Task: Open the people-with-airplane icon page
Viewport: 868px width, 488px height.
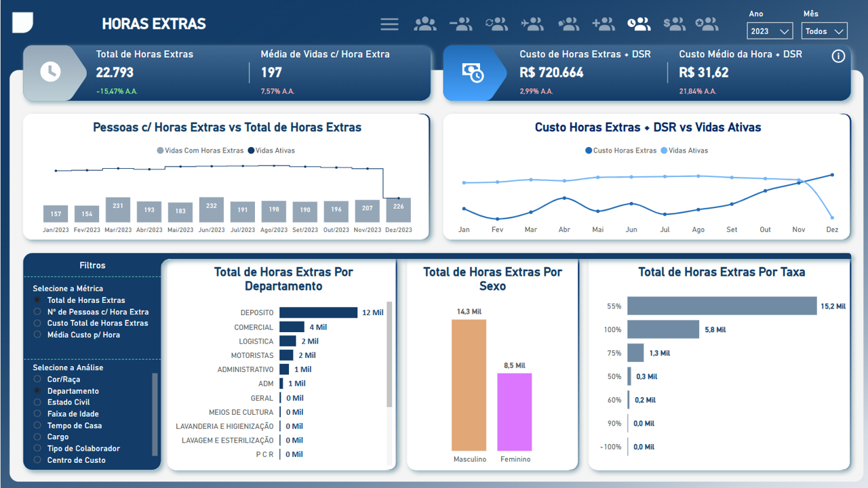Action: 532,24
